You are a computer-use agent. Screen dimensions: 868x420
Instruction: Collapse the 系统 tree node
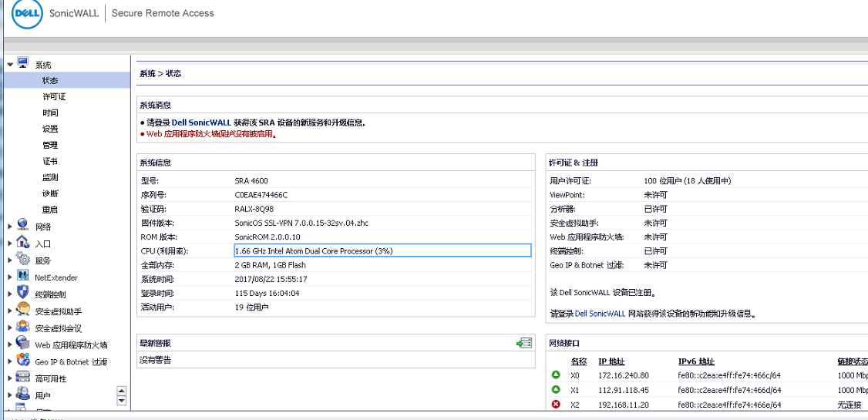click(x=10, y=65)
